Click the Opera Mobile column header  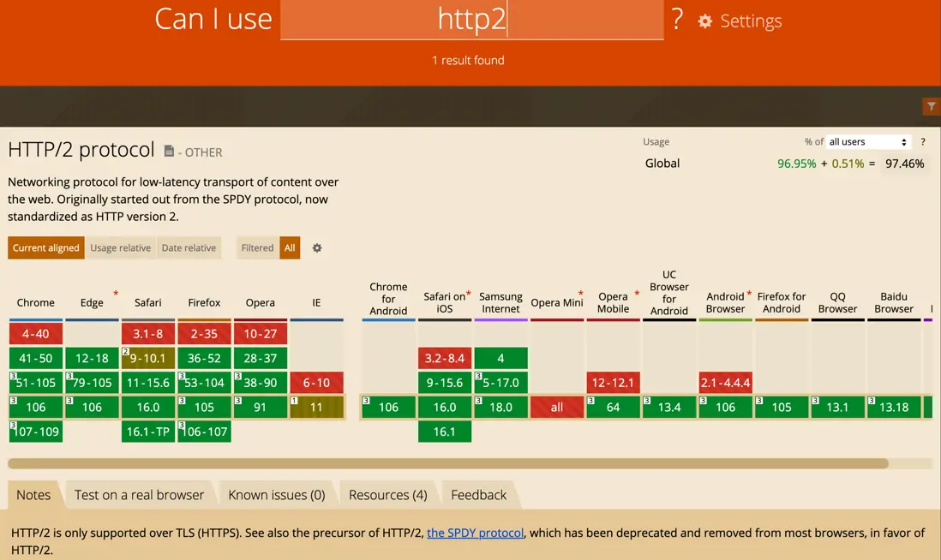[x=613, y=303]
